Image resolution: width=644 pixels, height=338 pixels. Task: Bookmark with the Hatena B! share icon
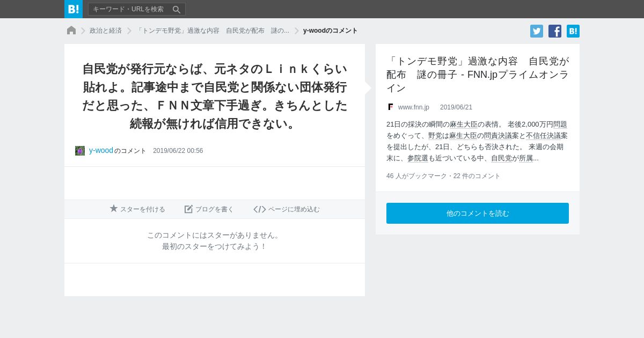click(573, 31)
